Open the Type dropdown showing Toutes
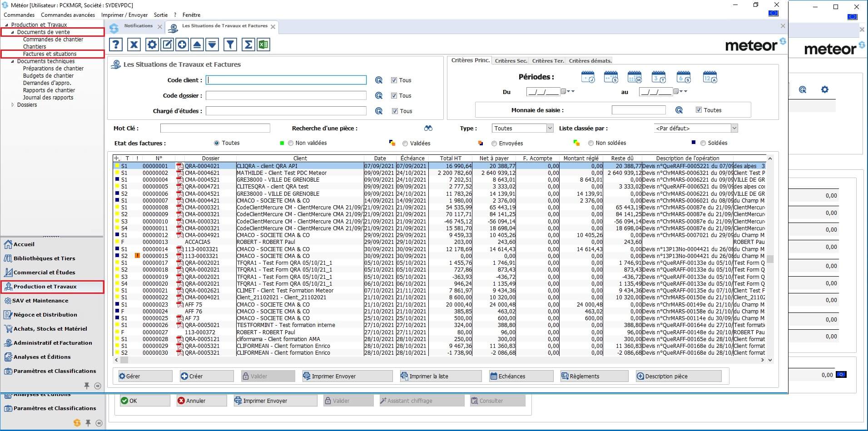Viewport: 868px width, 431px height. (550, 129)
